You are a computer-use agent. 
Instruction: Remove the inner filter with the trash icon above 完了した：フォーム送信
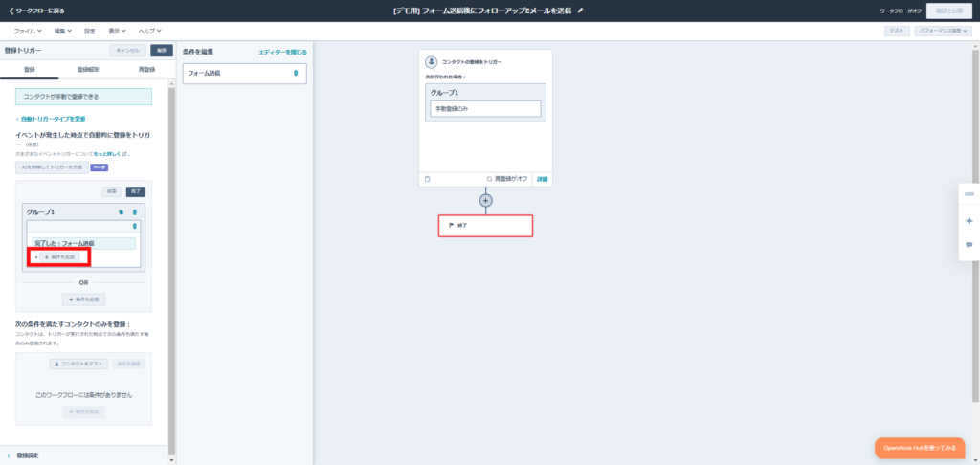click(x=134, y=226)
